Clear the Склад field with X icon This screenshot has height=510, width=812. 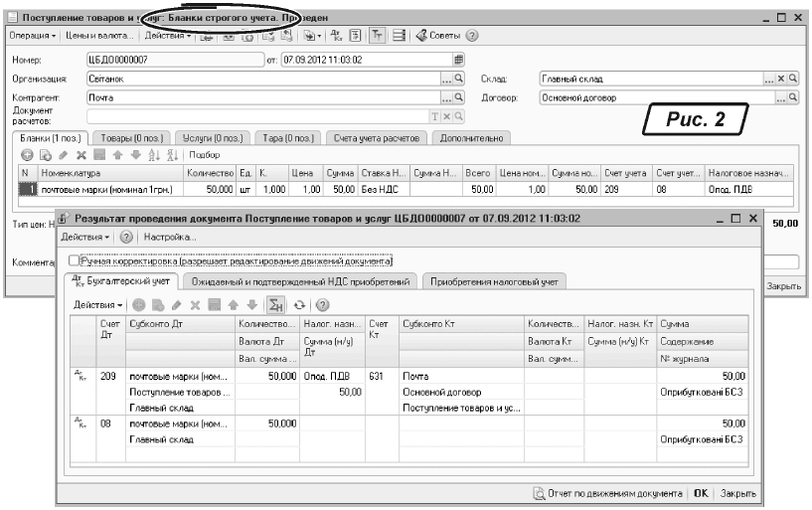coord(781,79)
